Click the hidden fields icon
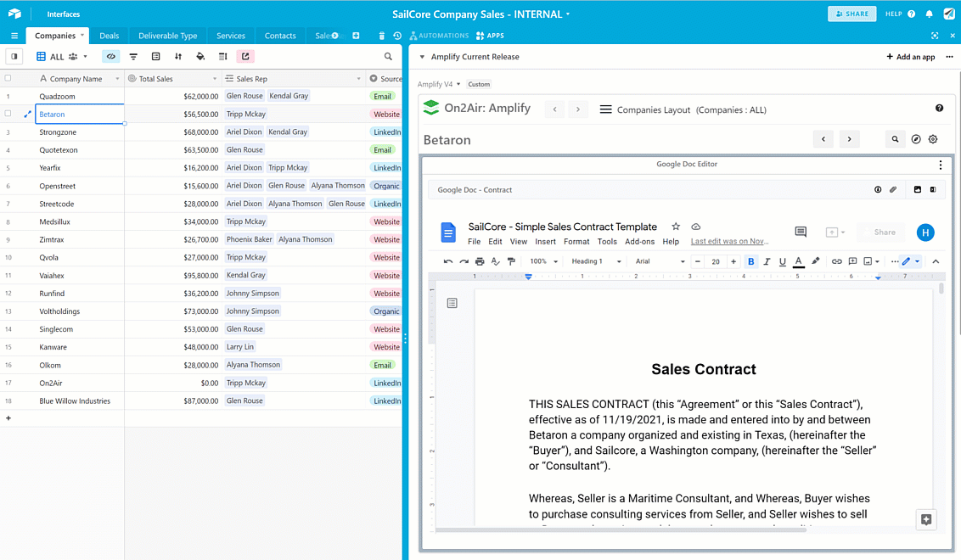 [x=111, y=56]
